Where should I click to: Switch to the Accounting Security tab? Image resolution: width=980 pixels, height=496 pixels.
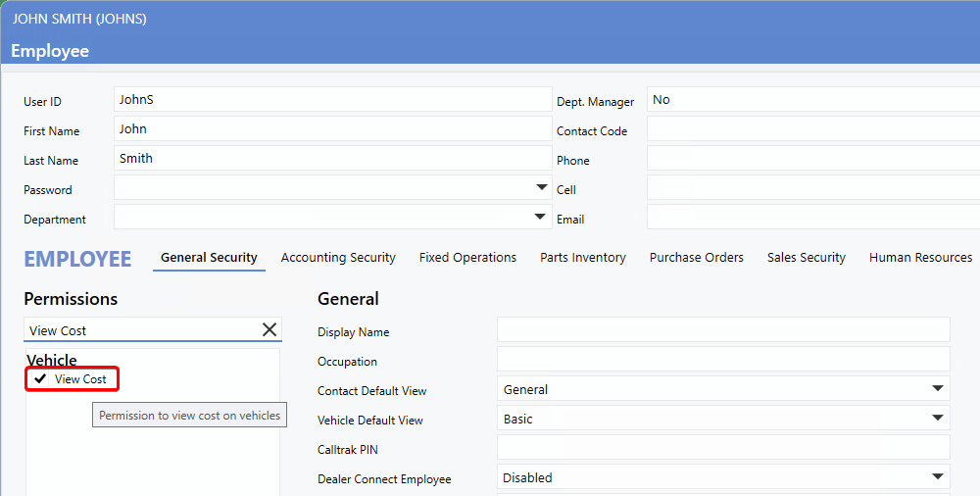(x=338, y=258)
